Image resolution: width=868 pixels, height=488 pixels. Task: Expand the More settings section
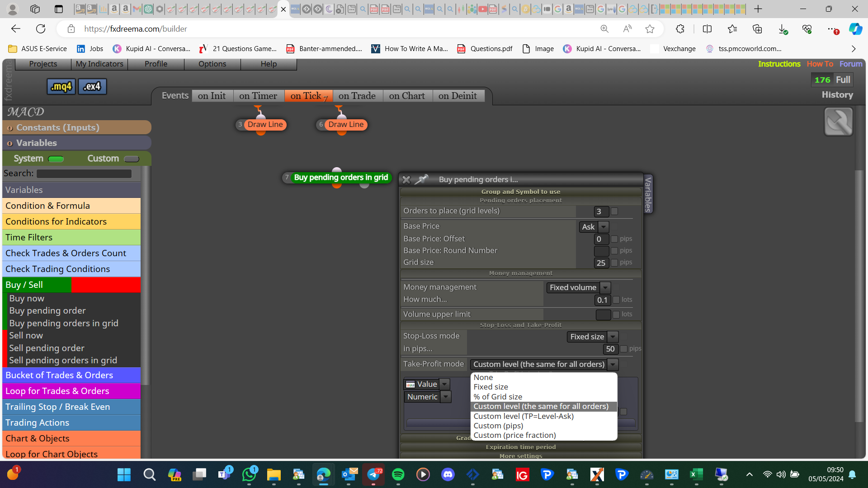(521, 455)
